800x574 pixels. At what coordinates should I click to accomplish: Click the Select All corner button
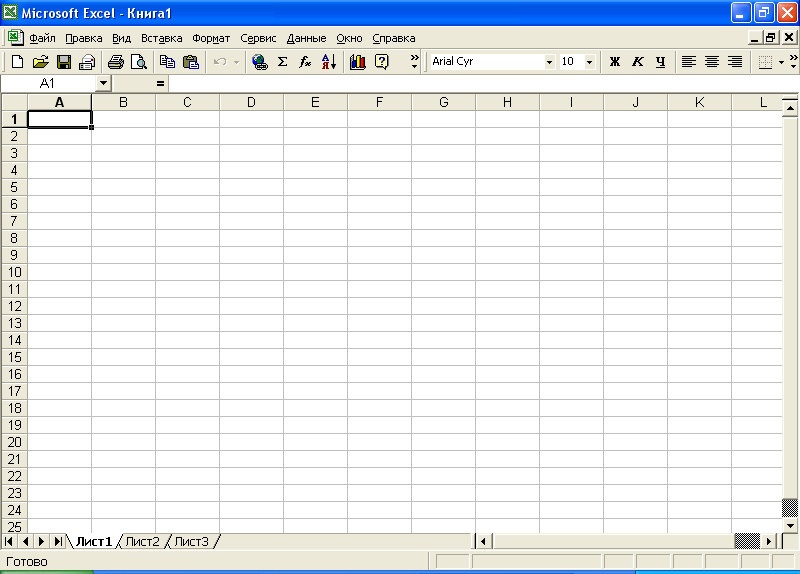click(15, 102)
